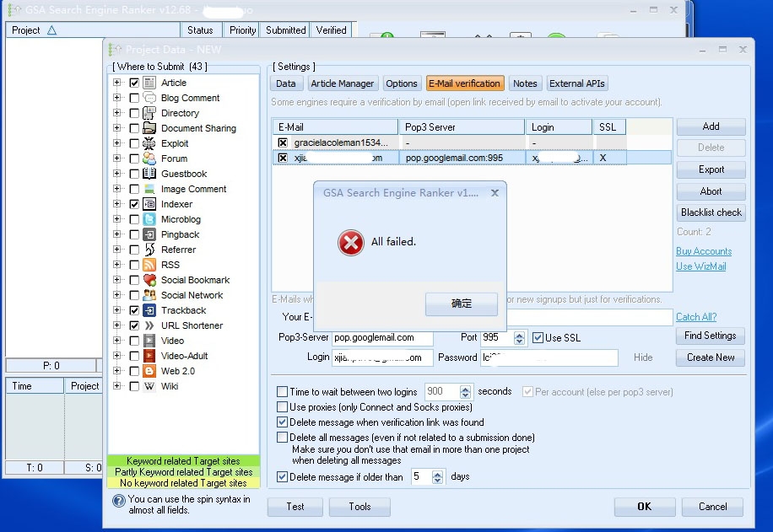Sort by the Pop3 Server column header

(x=462, y=127)
